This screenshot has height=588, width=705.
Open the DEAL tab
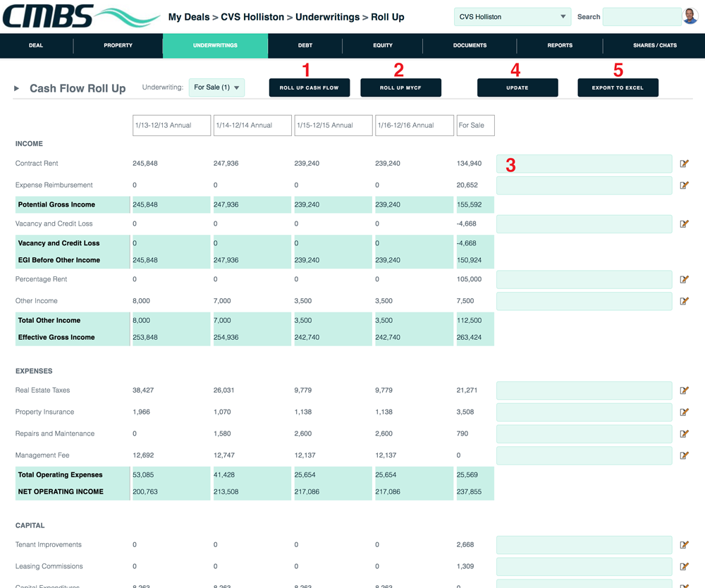[x=36, y=45]
